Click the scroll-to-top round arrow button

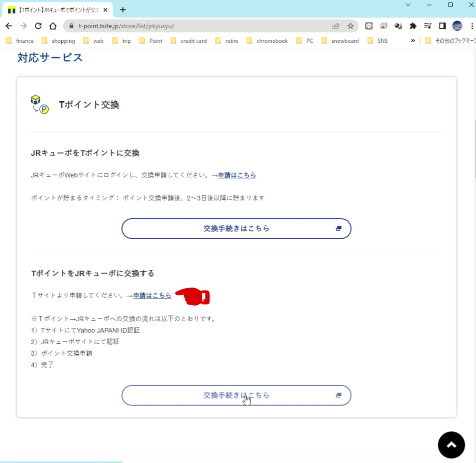[451, 445]
